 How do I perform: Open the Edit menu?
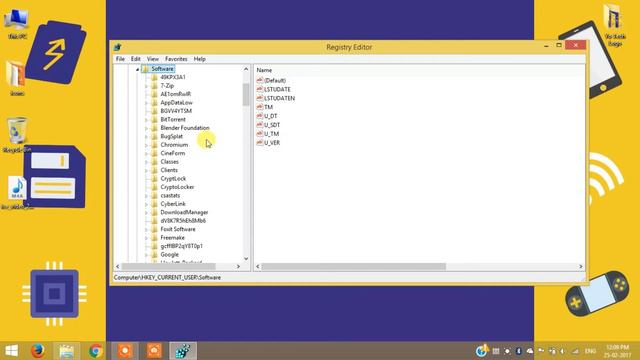136,59
